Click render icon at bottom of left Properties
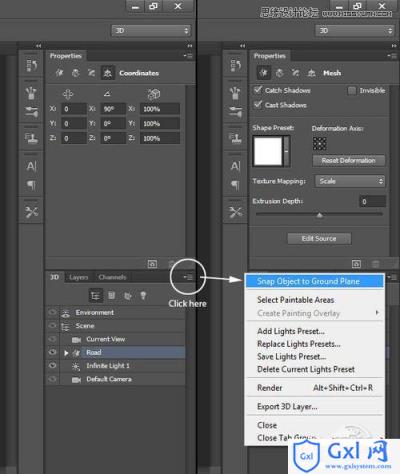Image resolution: width=400 pixels, height=474 pixels. pyautogui.click(x=152, y=264)
